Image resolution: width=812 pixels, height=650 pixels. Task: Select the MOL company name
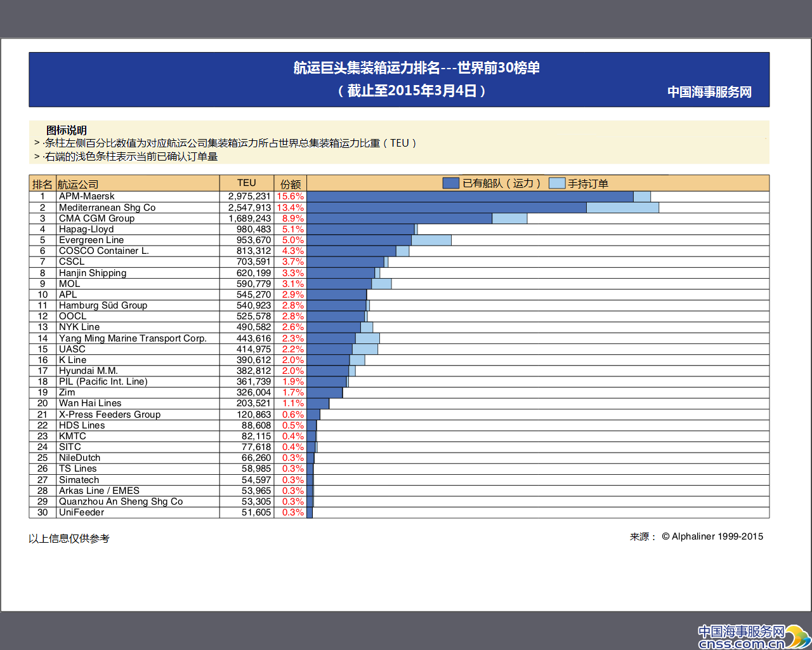[70, 284]
